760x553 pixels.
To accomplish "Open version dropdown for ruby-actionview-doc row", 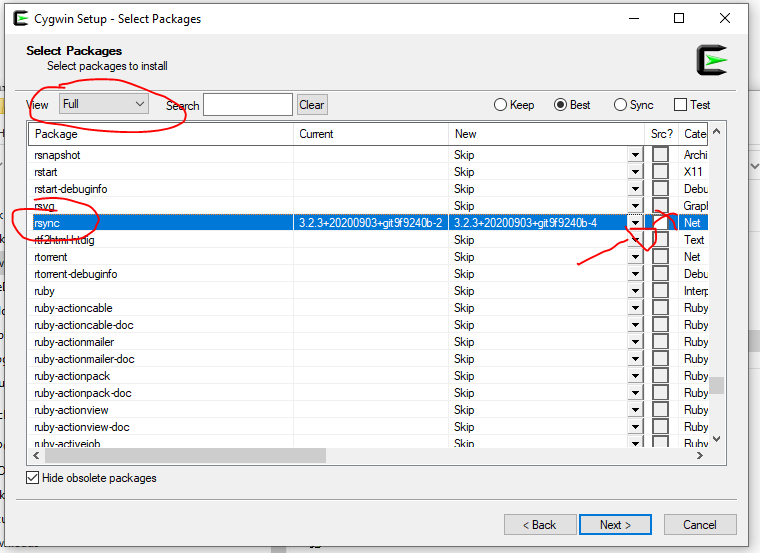I will coord(635,427).
